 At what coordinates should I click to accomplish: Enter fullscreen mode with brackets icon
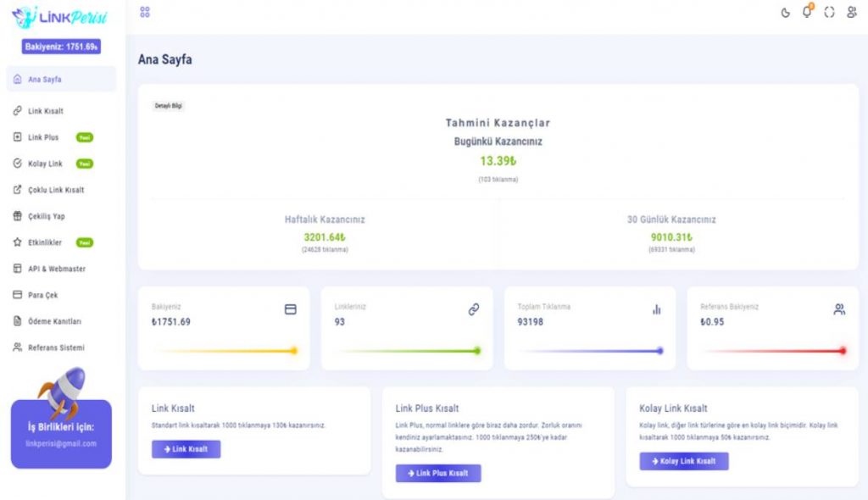[x=829, y=13]
